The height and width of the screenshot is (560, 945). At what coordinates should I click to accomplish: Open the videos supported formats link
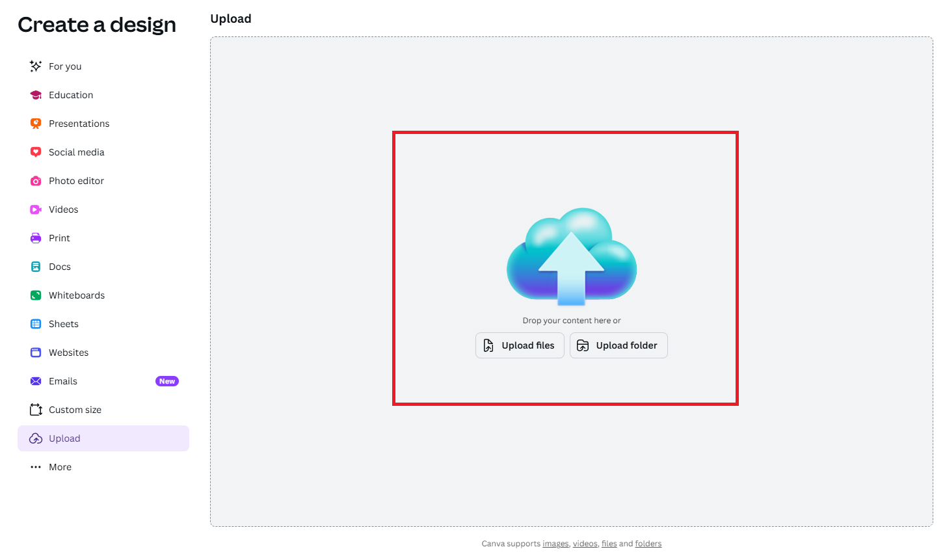(585, 544)
